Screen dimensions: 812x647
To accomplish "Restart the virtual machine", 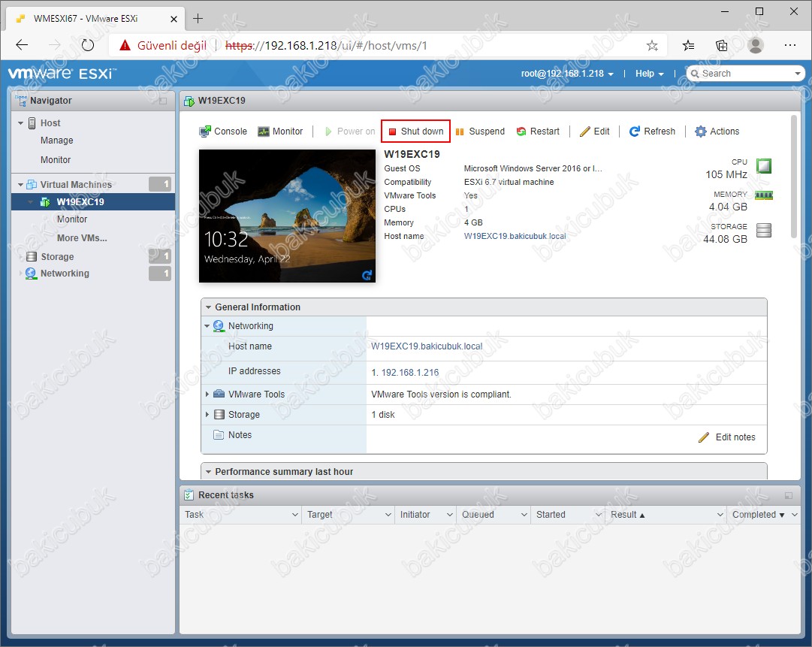I will pos(538,132).
